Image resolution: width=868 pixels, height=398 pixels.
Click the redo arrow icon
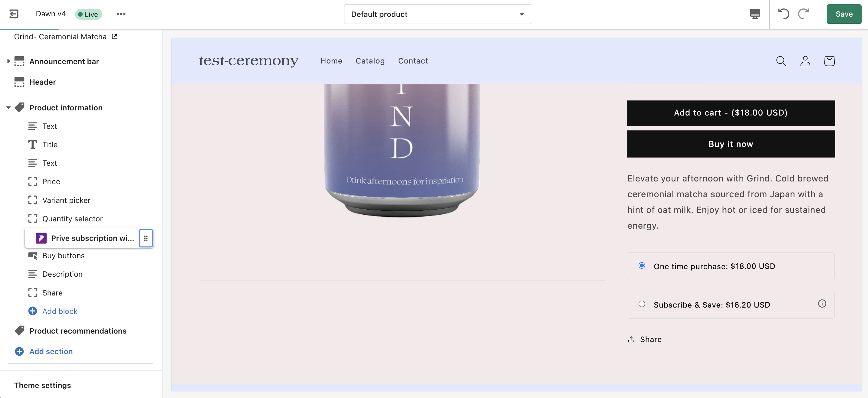click(x=803, y=14)
